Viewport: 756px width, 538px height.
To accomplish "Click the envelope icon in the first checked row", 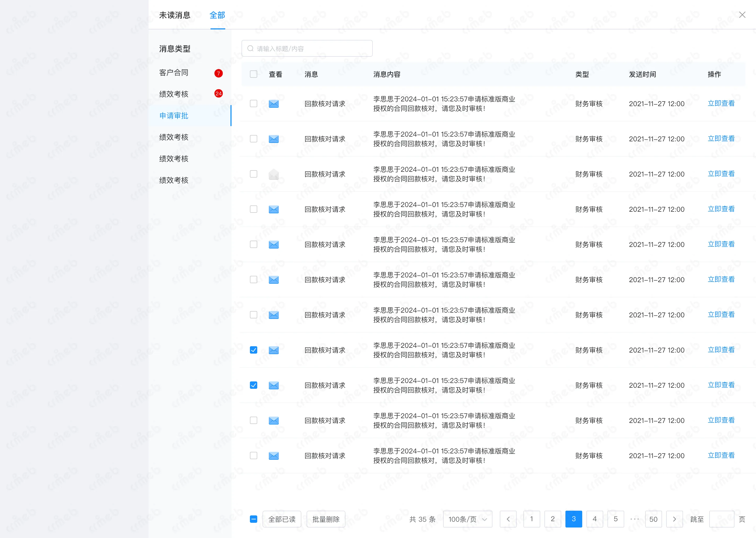I will (274, 350).
